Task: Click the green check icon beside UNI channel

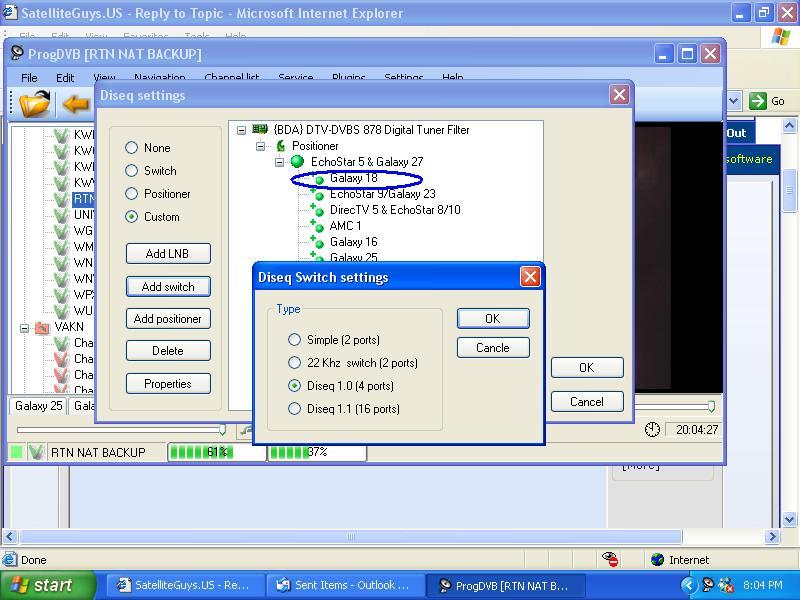Action: click(x=61, y=215)
